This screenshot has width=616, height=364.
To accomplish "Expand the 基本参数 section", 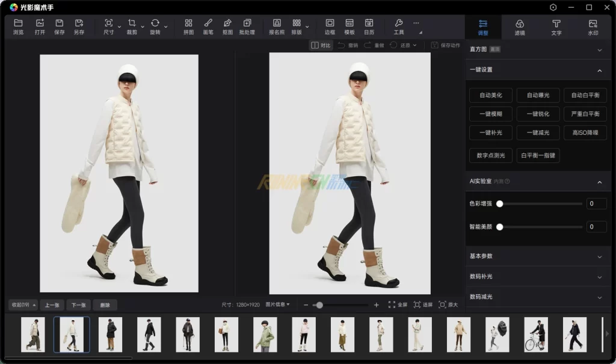I will [x=599, y=256].
